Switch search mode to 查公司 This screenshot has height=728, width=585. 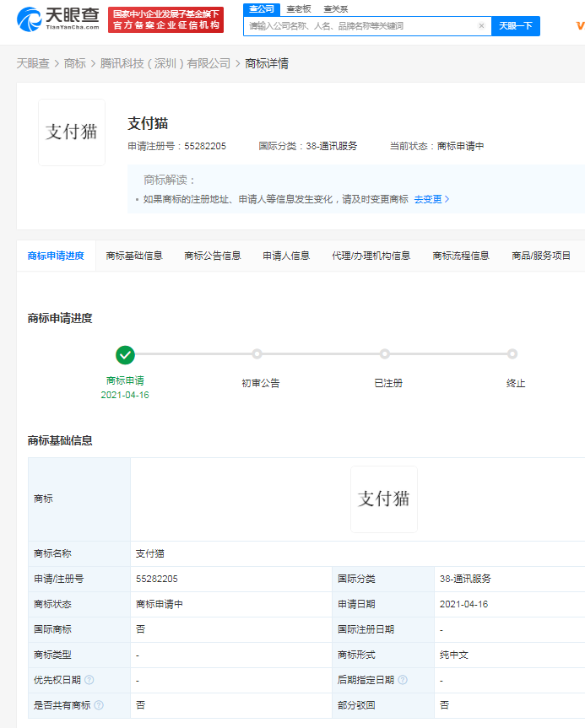[x=262, y=8]
